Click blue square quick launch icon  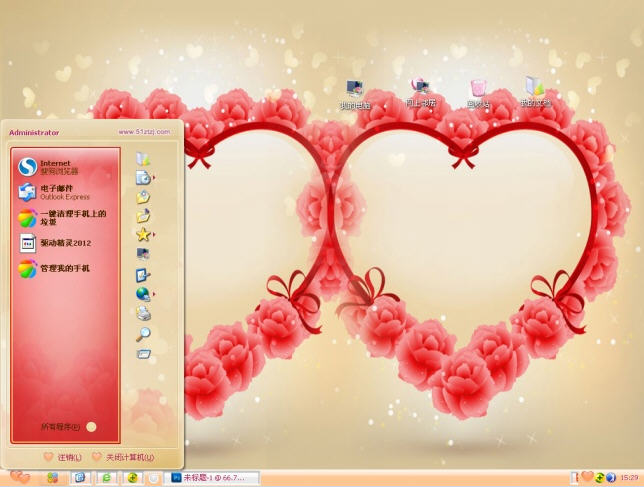pyautogui.click(x=80, y=478)
